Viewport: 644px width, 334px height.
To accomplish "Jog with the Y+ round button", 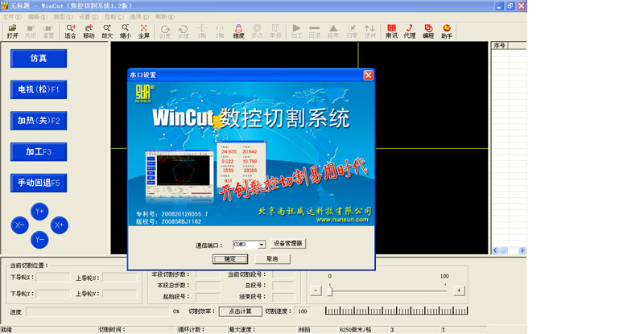I will (x=39, y=212).
